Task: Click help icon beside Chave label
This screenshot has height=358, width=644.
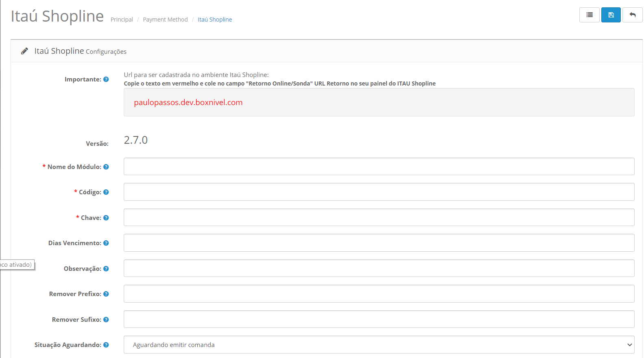Action: 106,218
